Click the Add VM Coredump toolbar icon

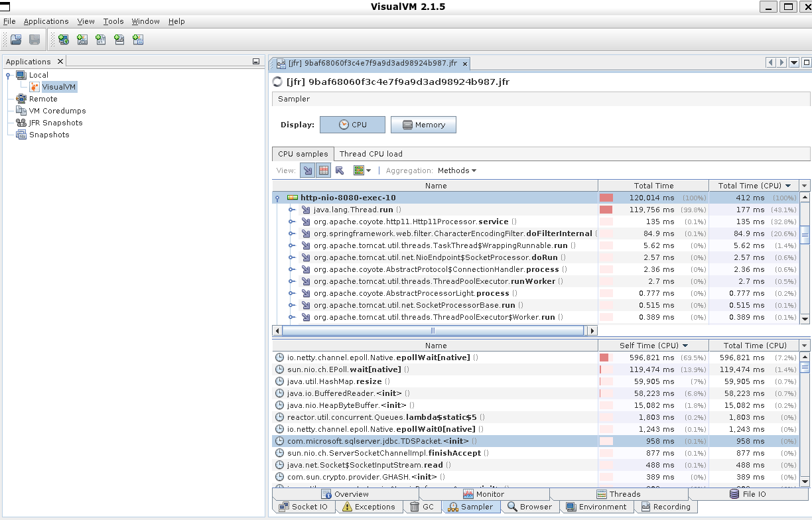coord(101,40)
